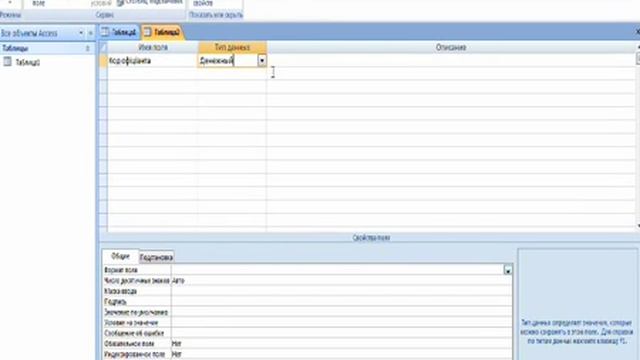Screen dimensions: 640x360
Task: Click the Показать или скрыть ribbon group label
Action: point(216,15)
